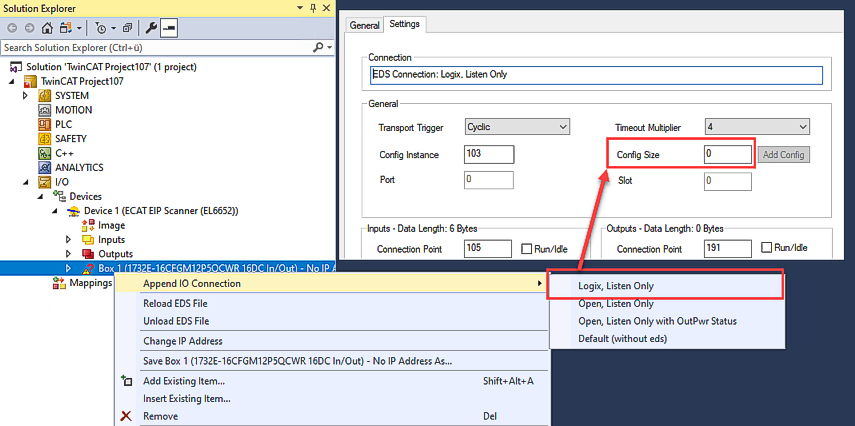Click the ANALYTICS node icon
This screenshot has width=855, height=426.
click(x=45, y=167)
